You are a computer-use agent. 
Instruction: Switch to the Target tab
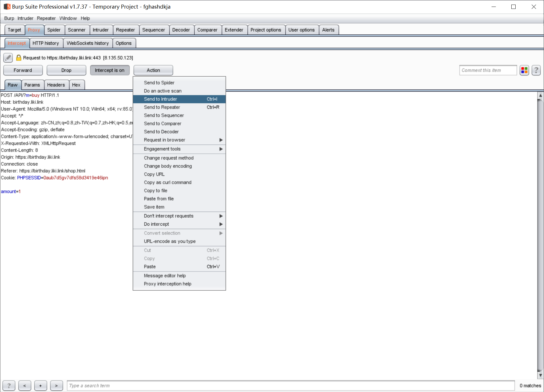[14, 30]
